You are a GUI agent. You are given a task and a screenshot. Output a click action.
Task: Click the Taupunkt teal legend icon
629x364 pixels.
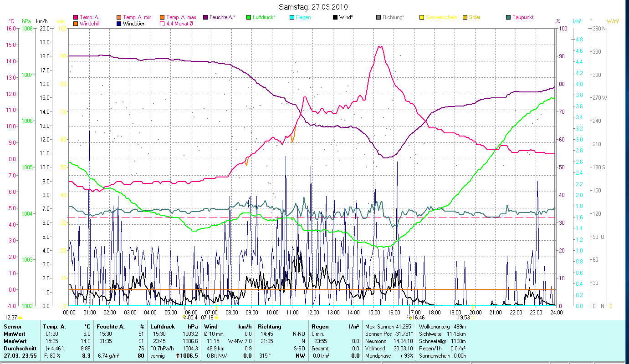pyautogui.click(x=508, y=17)
